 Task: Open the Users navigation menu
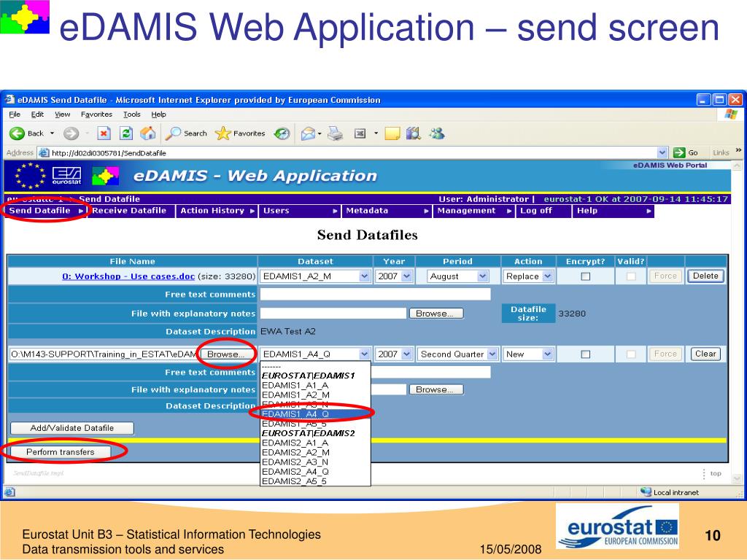point(300,211)
